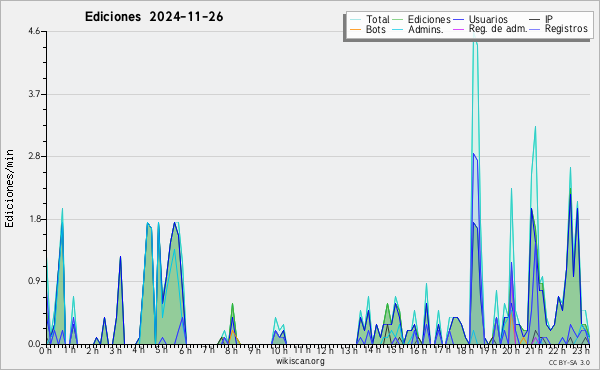Click the y-axis value 4.6
Viewport: 600px width, 370px height.
point(34,31)
